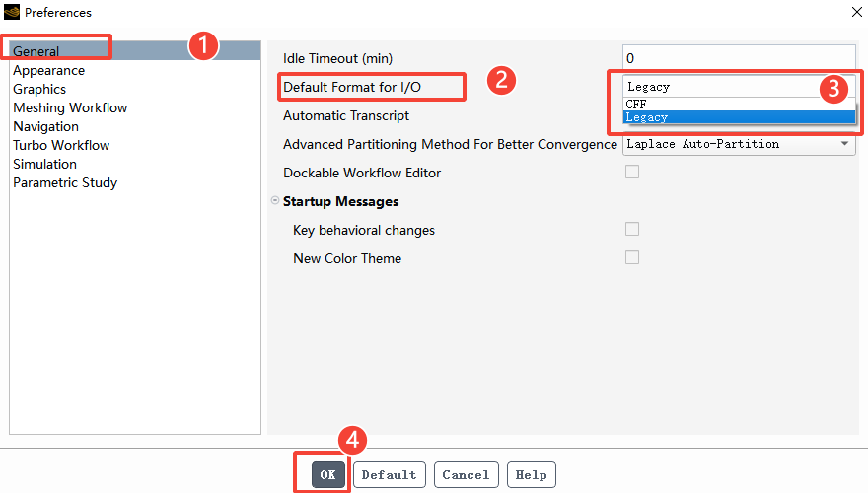Open the Graphics preferences category

[x=39, y=89]
